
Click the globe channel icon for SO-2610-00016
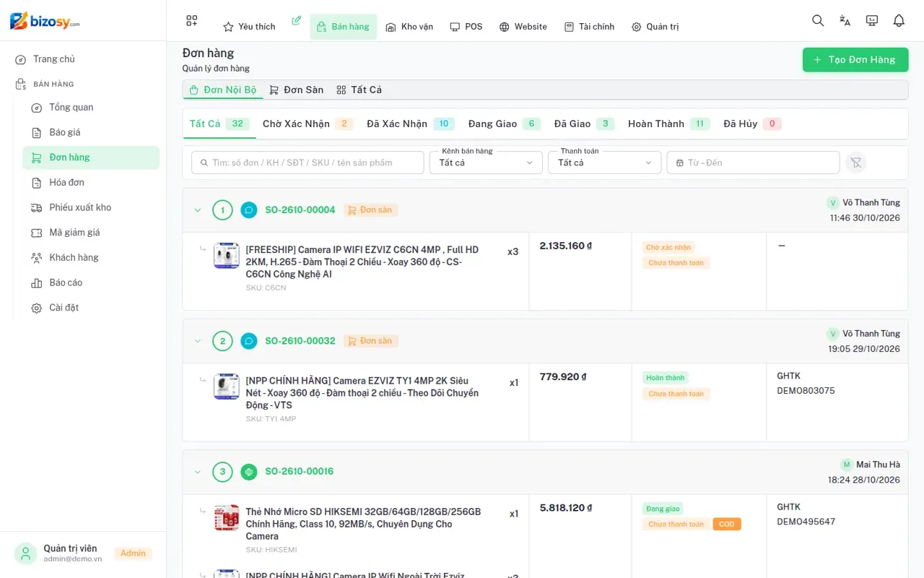[x=248, y=472]
